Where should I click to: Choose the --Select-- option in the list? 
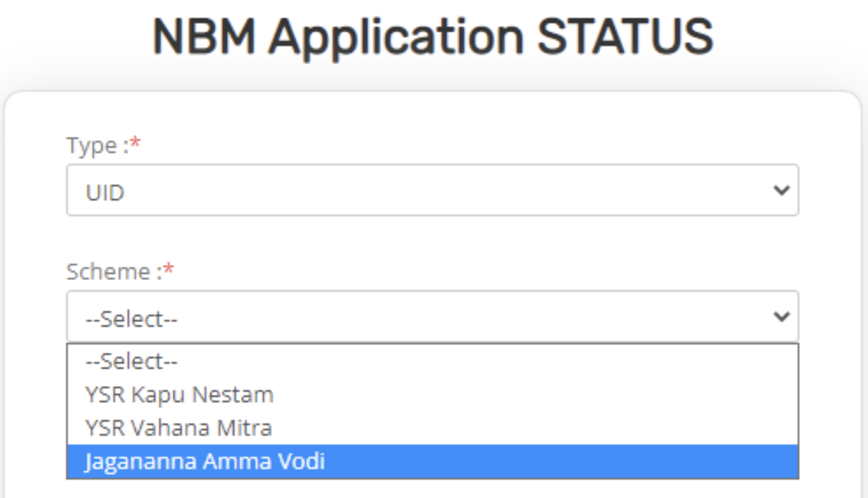(x=432, y=361)
